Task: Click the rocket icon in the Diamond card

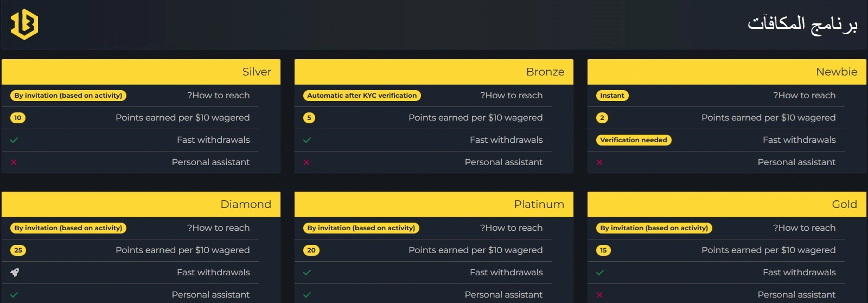Action: tap(15, 273)
